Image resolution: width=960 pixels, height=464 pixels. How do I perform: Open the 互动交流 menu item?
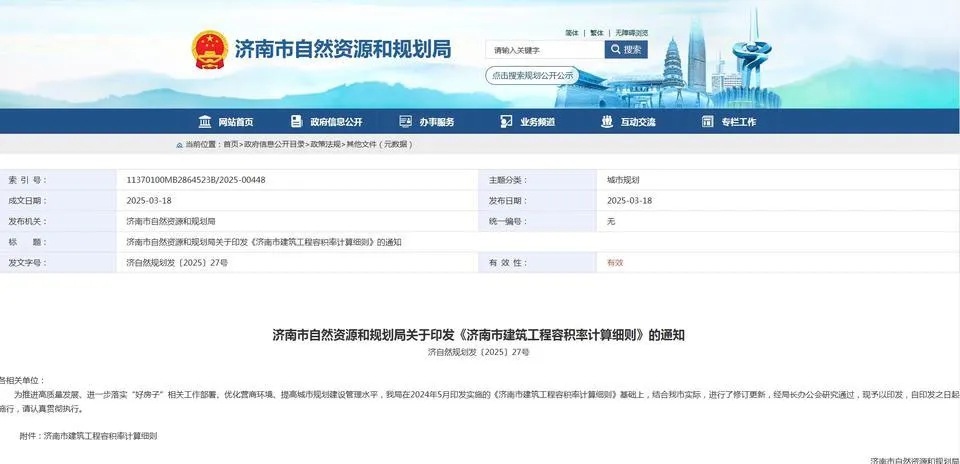point(638,122)
